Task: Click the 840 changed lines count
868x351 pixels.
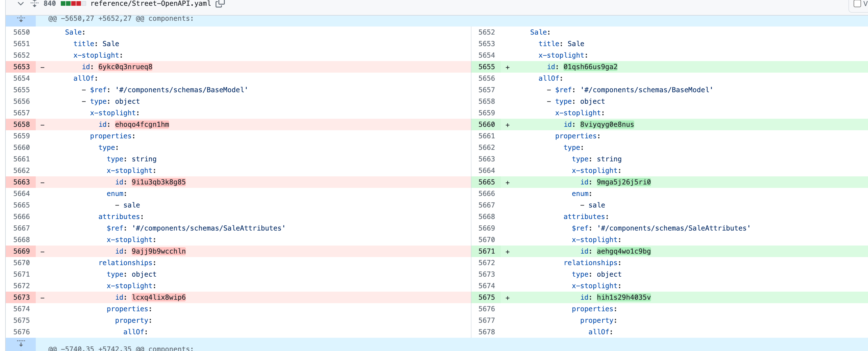Action: pyautogui.click(x=50, y=4)
